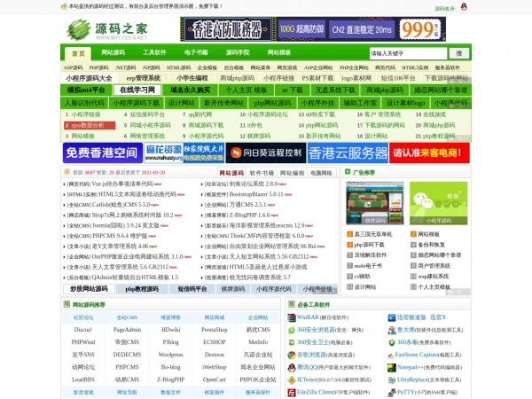Click the 360安全浏览器 browser icon
This screenshot has width=532, height=399.
click(292, 330)
